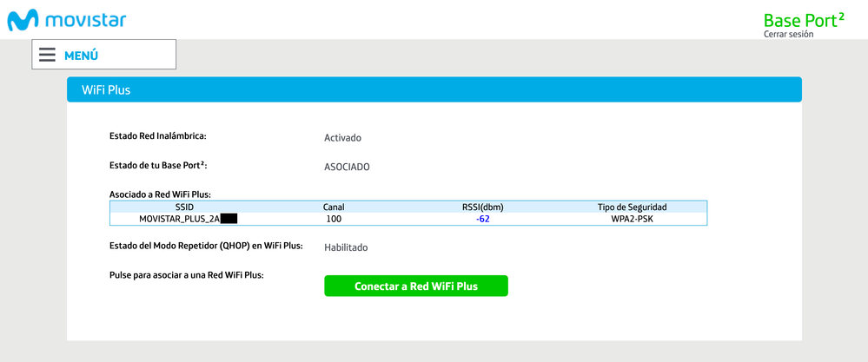Click the MENÚ label
The width and height of the screenshot is (868, 362).
(81, 56)
